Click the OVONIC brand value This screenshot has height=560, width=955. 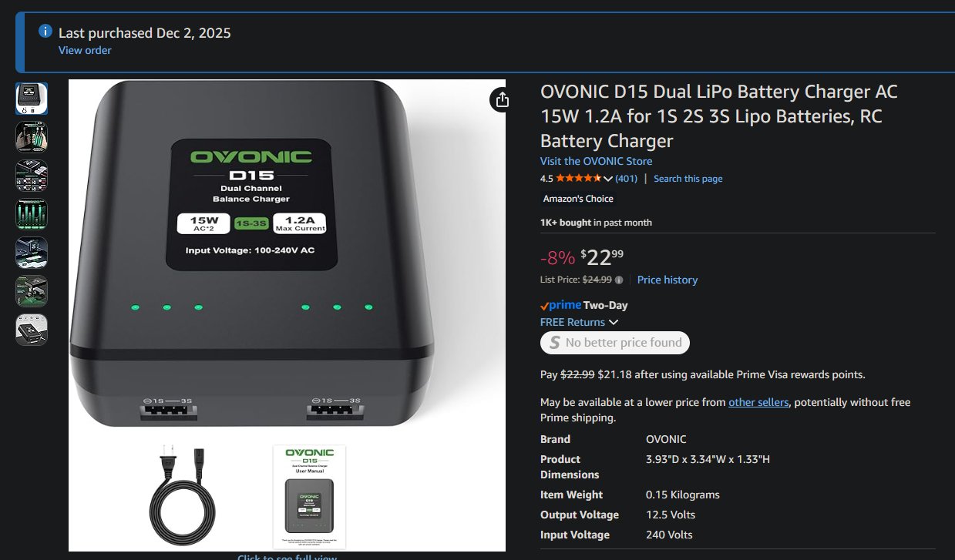(666, 439)
